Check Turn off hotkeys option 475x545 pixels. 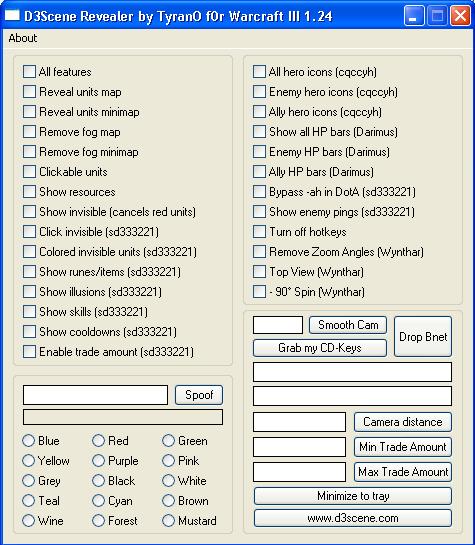260,231
